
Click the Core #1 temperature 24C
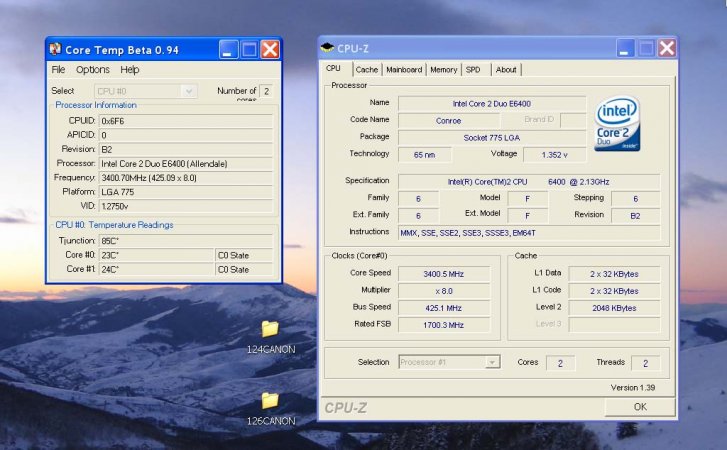pyautogui.click(x=156, y=270)
